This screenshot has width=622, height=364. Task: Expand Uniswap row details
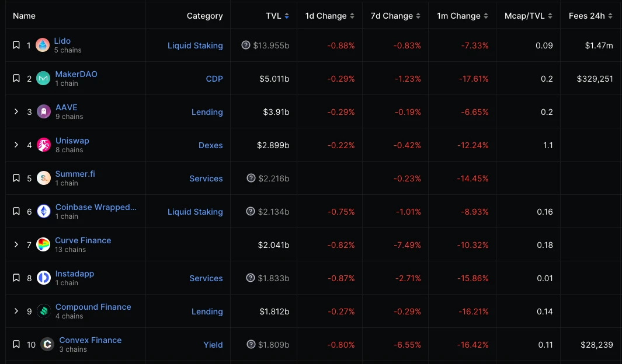coord(16,145)
